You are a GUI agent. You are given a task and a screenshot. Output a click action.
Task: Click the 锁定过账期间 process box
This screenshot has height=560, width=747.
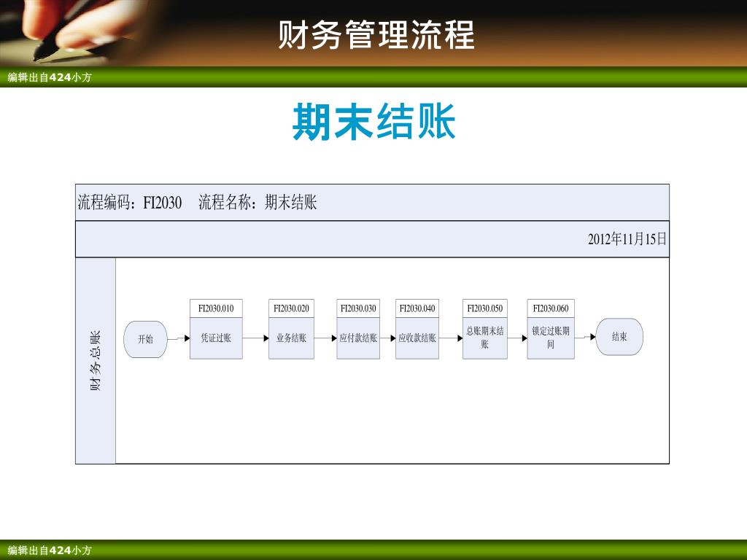click(x=551, y=338)
